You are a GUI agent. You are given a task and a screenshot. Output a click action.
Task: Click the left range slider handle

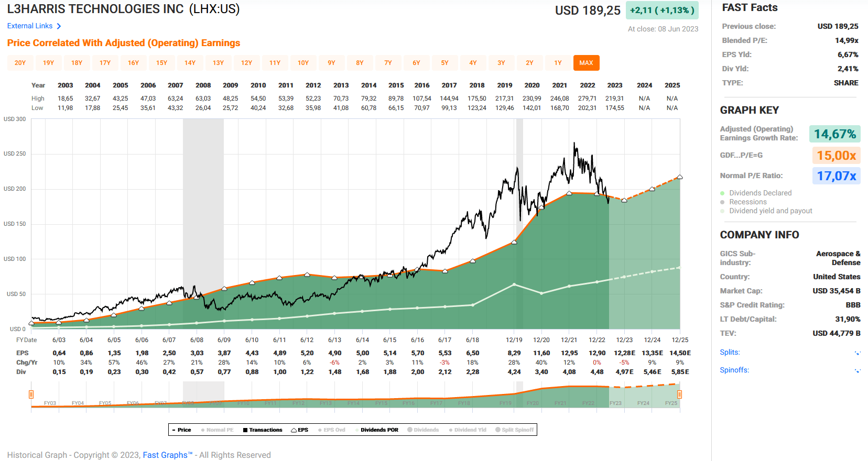[x=31, y=394]
